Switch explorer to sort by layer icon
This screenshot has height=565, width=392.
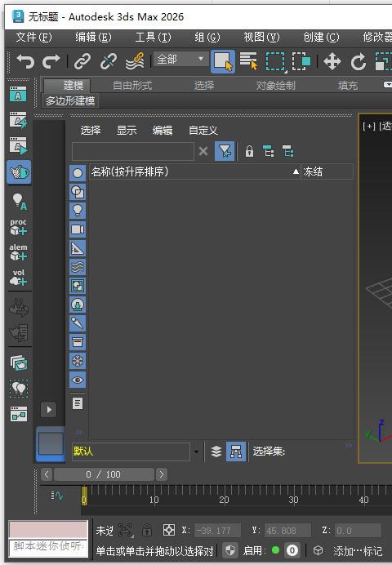(x=216, y=452)
